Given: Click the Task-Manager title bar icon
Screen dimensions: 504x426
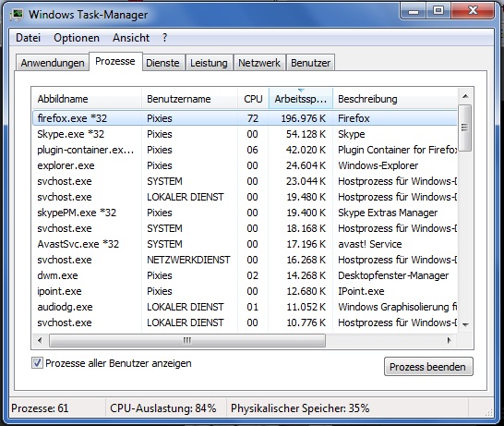Looking at the screenshot, I should 17,15.
